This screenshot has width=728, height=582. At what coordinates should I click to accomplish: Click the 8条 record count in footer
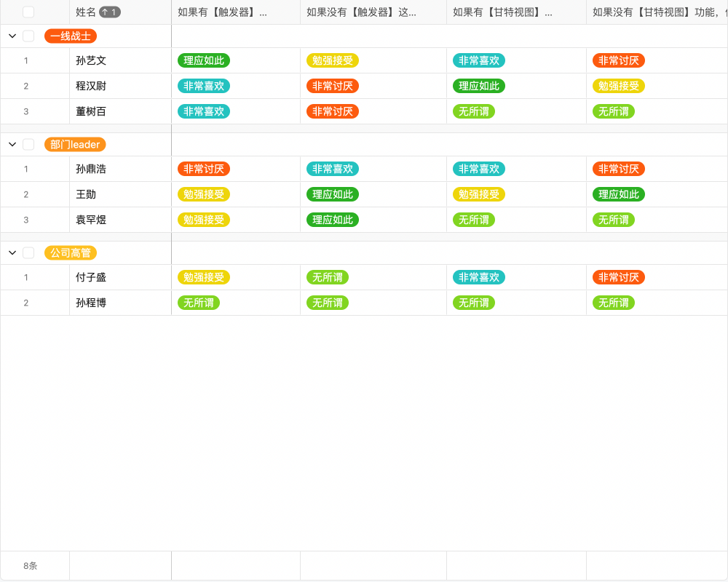click(31, 566)
